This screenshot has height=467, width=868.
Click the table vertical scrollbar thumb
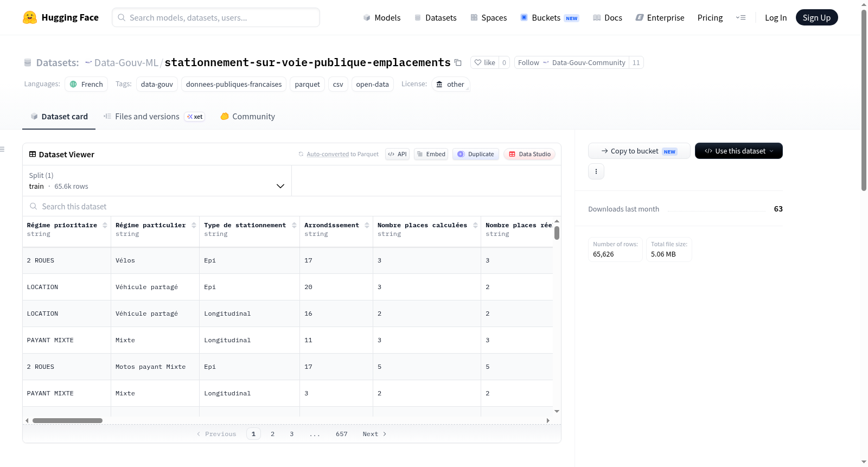click(557, 233)
